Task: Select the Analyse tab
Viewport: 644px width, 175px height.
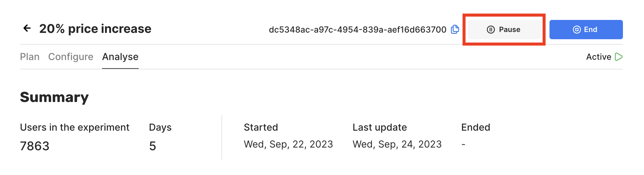Action: (x=120, y=57)
